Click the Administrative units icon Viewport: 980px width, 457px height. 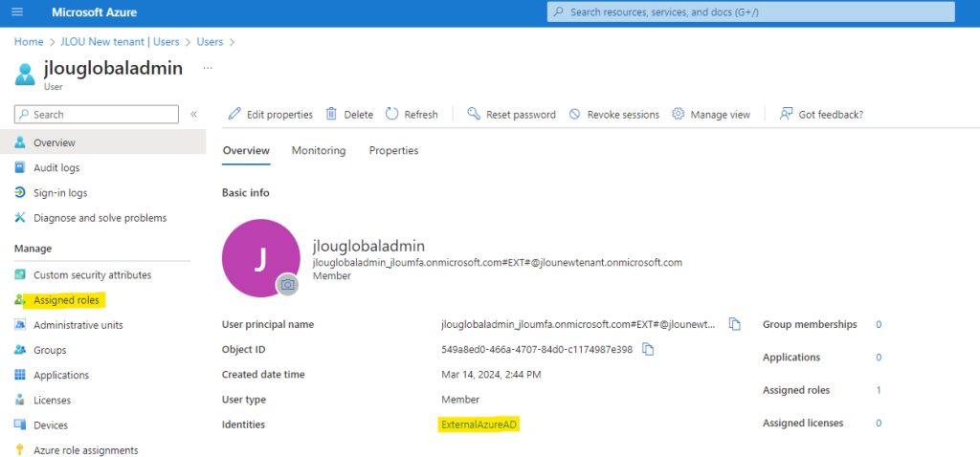pyautogui.click(x=20, y=325)
